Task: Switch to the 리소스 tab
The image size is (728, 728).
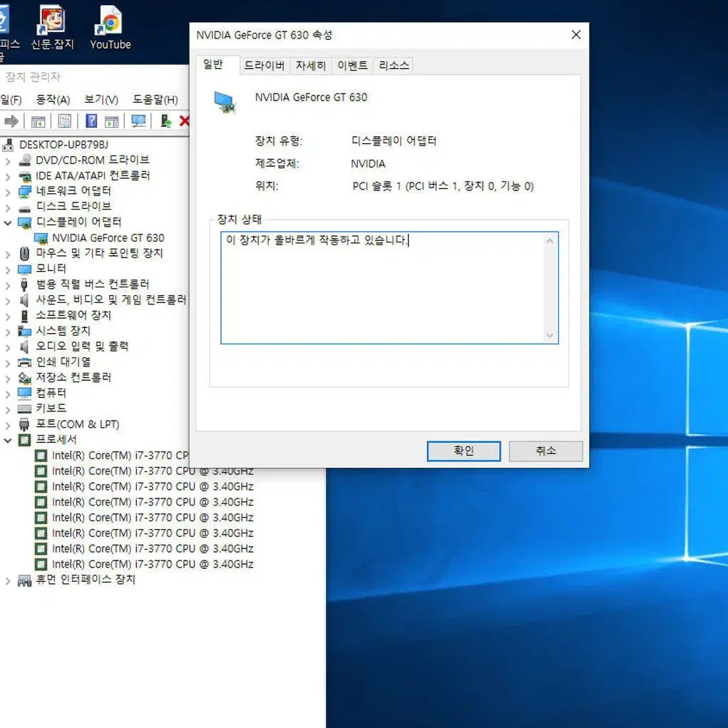Action: [x=394, y=66]
